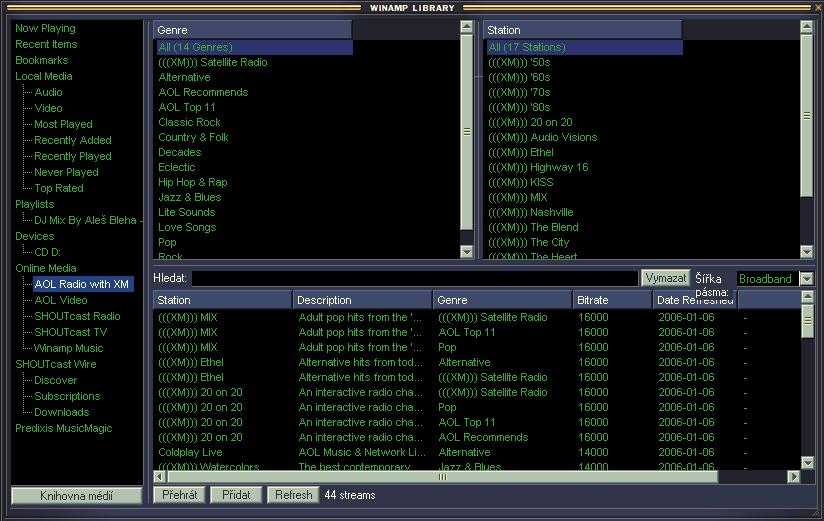Select CD D: device

(x=47, y=252)
